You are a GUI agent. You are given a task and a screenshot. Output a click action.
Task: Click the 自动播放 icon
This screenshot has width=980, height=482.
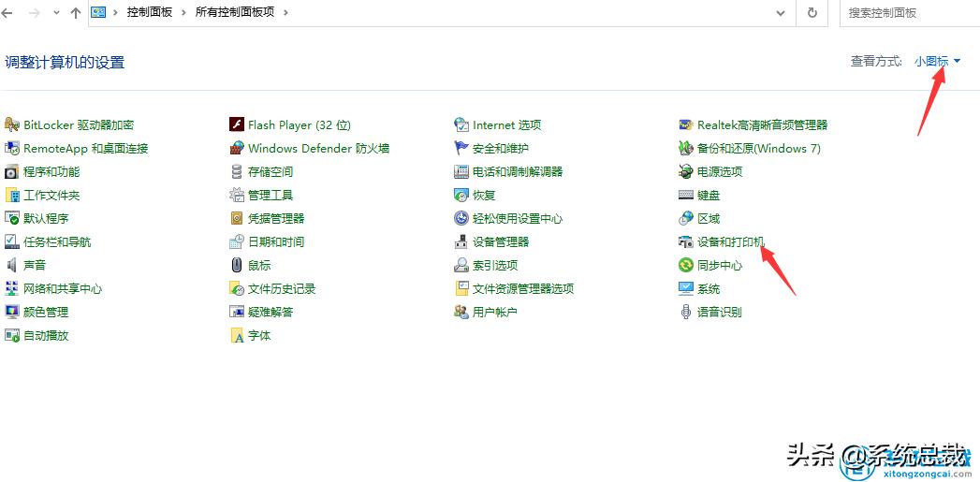(x=12, y=336)
